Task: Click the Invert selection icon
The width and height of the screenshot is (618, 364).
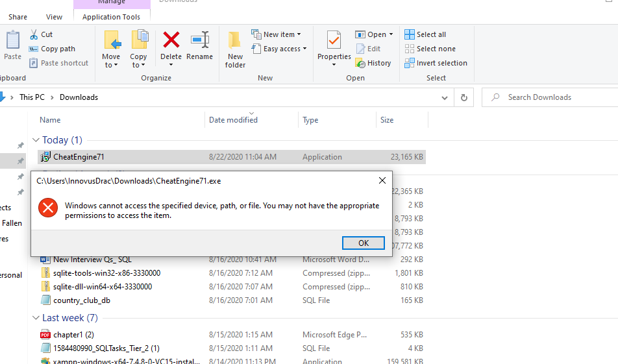Action: click(410, 63)
